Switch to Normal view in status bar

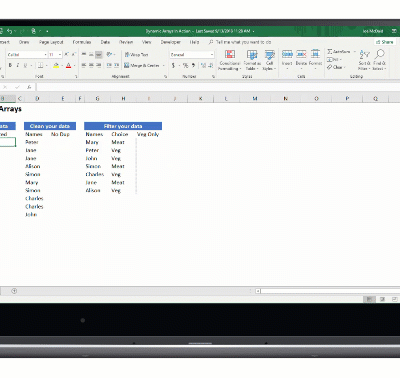pos(369,299)
